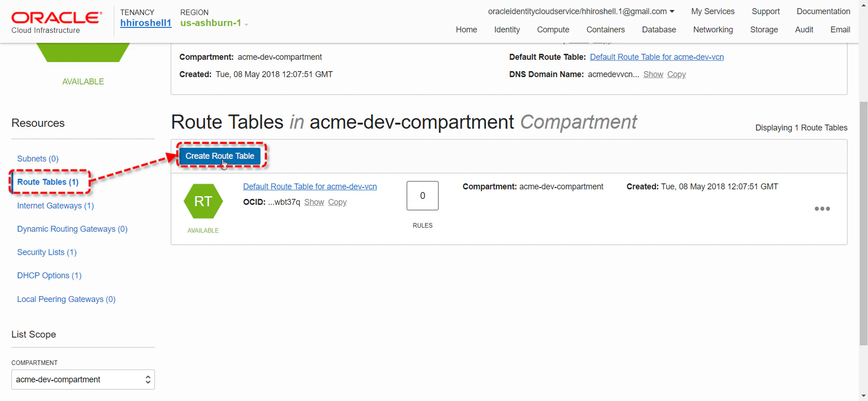Expand the us-ashburn-1 region dropdown
The image size is (868, 401).
[214, 23]
